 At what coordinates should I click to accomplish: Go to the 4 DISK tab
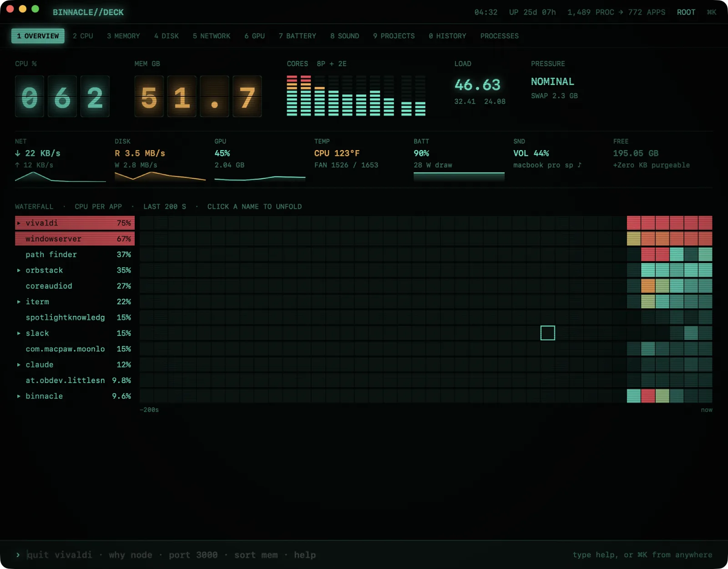(x=167, y=36)
